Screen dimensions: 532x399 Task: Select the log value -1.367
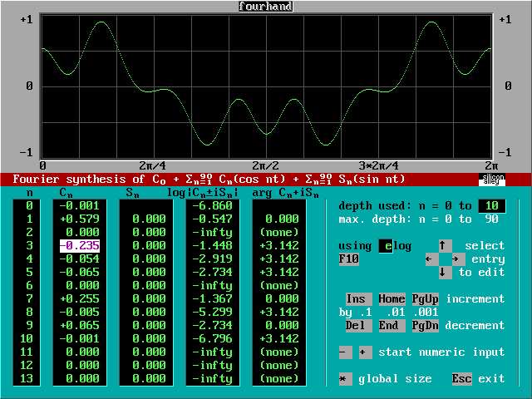click(x=213, y=299)
